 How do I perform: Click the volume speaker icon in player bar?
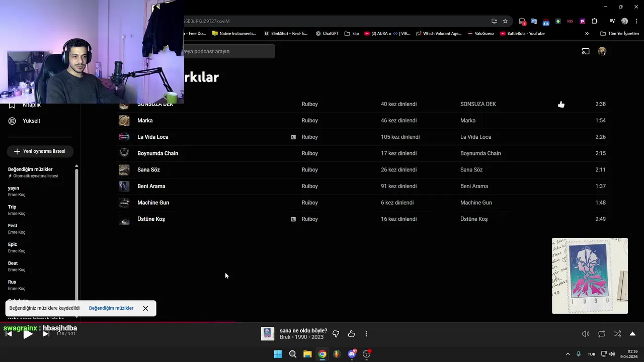coord(586,334)
